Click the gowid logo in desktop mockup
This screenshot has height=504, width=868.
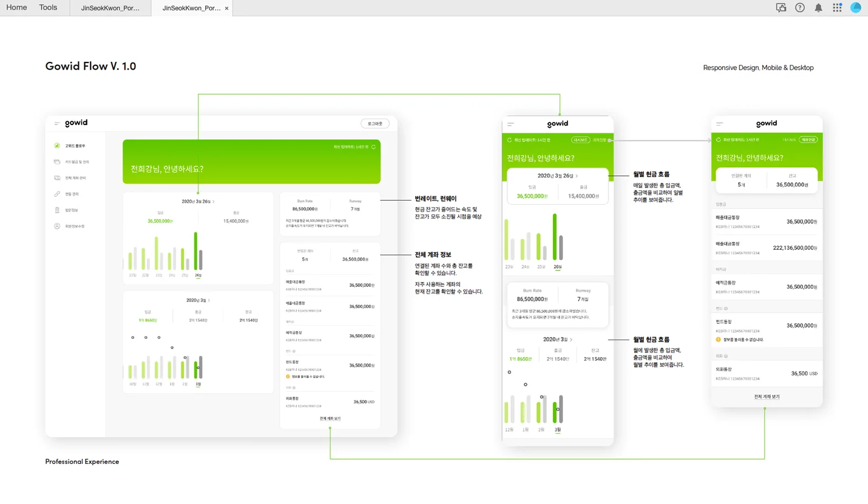(76, 123)
